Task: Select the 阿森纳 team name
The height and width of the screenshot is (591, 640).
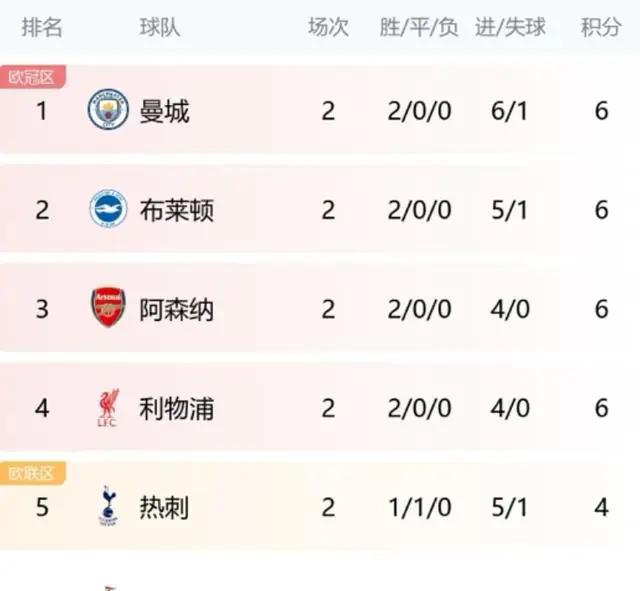Action: [x=176, y=310]
